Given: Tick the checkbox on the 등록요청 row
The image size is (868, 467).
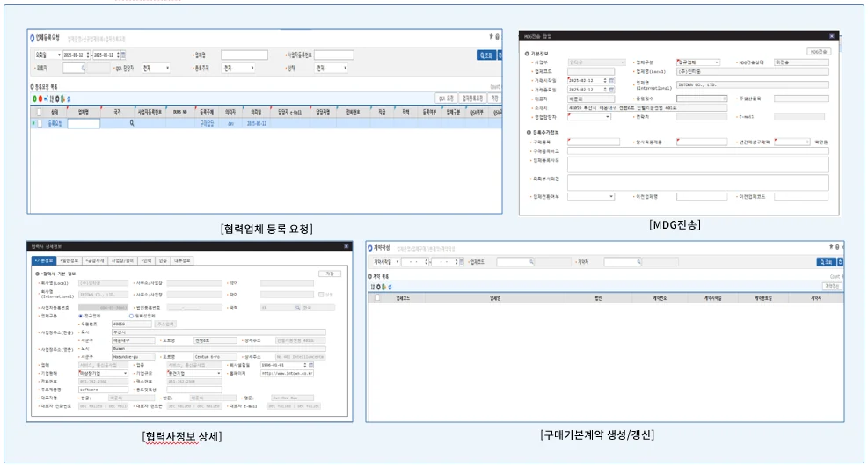Looking at the screenshot, I should click(x=40, y=123).
